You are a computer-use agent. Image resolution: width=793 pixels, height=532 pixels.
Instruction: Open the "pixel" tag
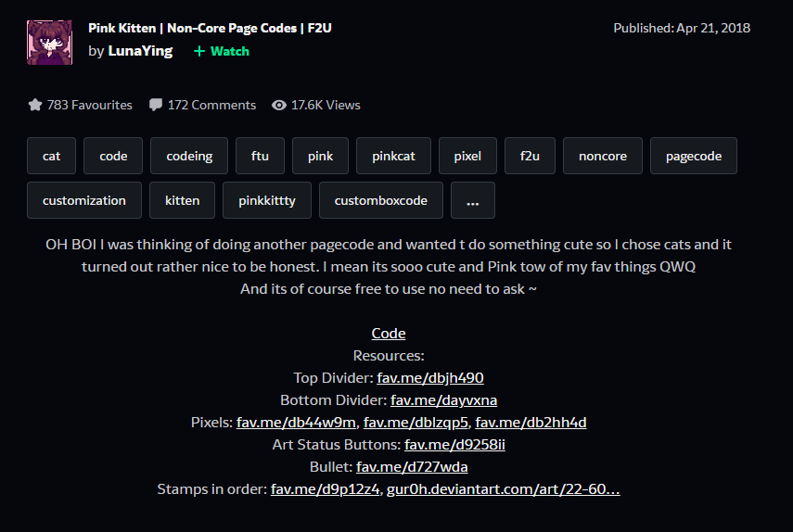click(x=467, y=156)
